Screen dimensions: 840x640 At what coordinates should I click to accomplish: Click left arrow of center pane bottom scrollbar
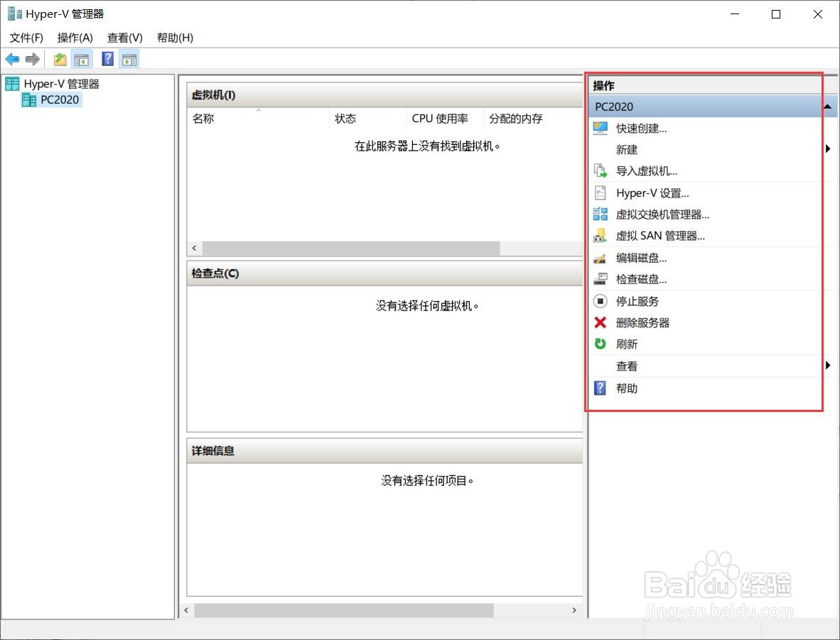pyautogui.click(x=186, y=610)
